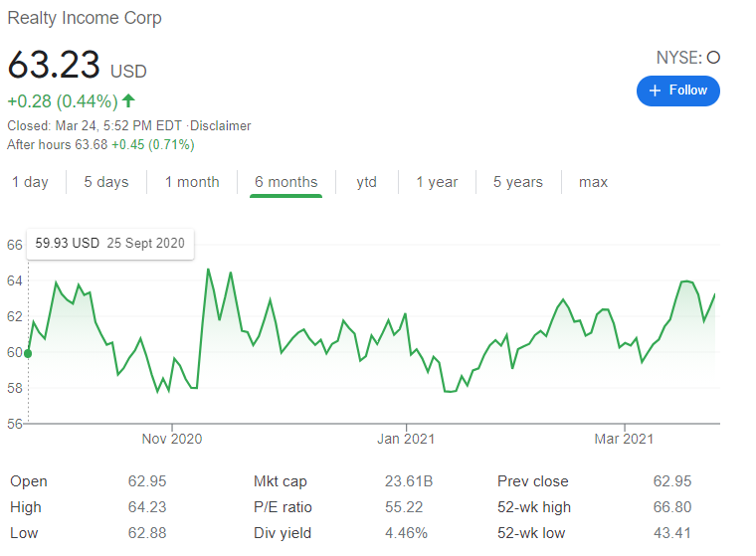Click the 56 y-axis label
Screen dimensions: 756x556
[15, 424]
